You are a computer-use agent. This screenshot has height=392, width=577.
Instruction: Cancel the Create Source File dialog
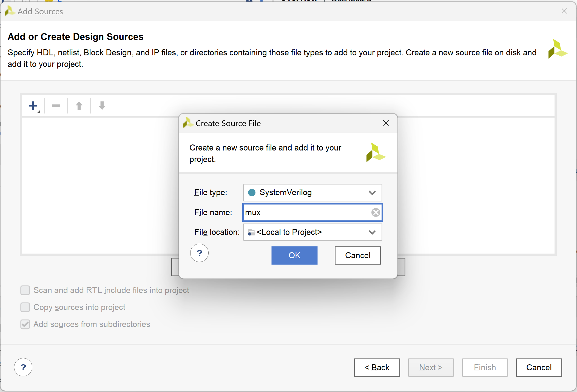tap(358, 255)
